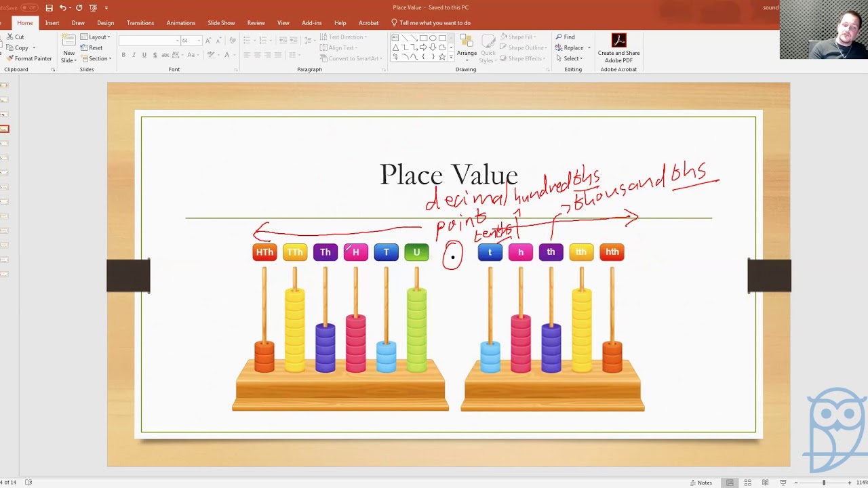Copy the selection

(18, 47)
